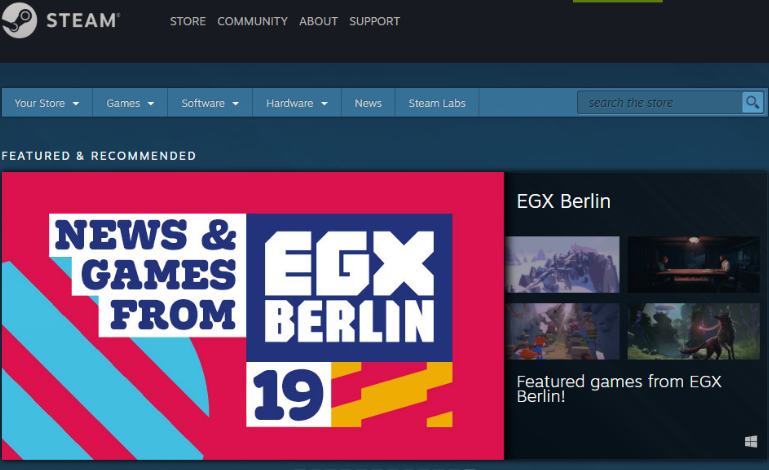This screenshot has width=769, height=470.
Task: Click the magnifier search button
Action: (752, 103)
